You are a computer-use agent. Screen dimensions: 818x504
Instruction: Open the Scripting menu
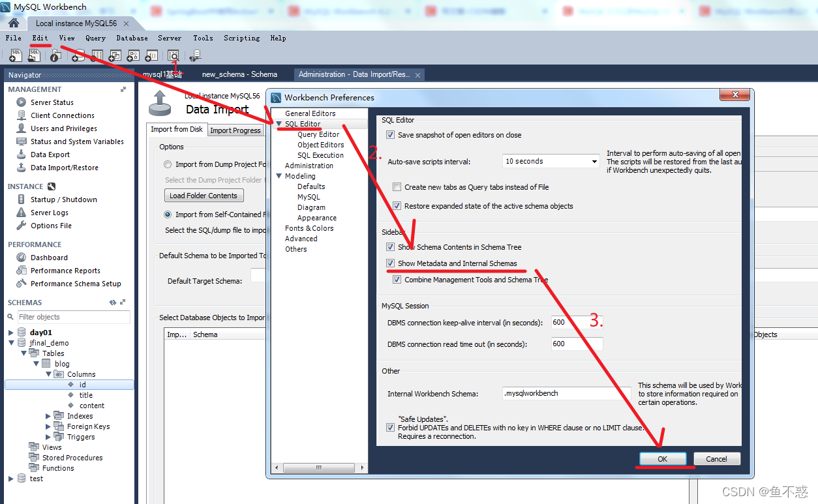[x=242, y=38]
